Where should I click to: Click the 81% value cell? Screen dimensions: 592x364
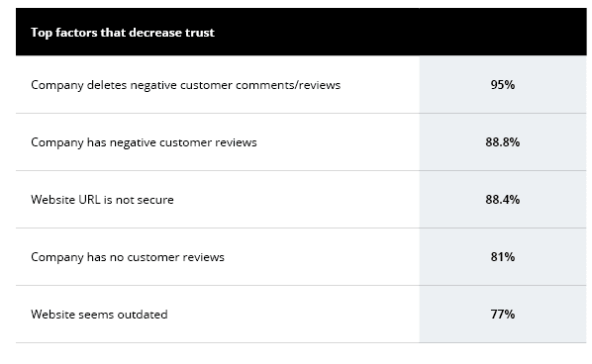503,257
